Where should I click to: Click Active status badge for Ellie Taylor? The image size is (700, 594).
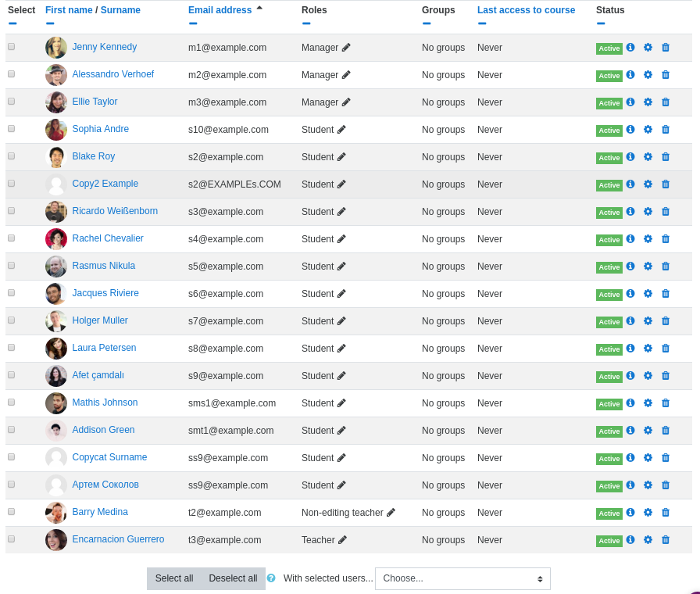[x=609, y=103]
